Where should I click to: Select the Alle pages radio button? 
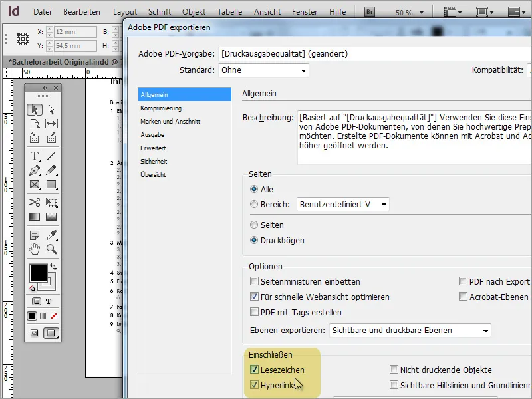[x=254, y=189]
